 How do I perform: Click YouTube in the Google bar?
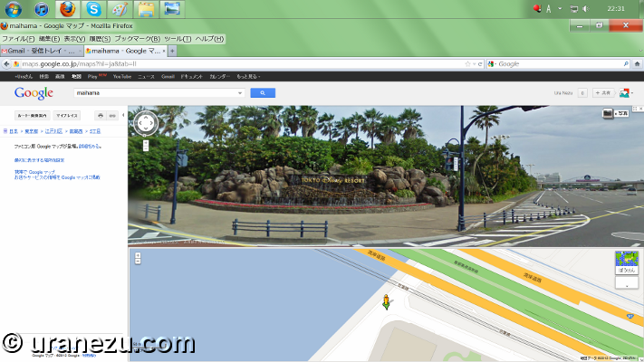pos(122,77)
